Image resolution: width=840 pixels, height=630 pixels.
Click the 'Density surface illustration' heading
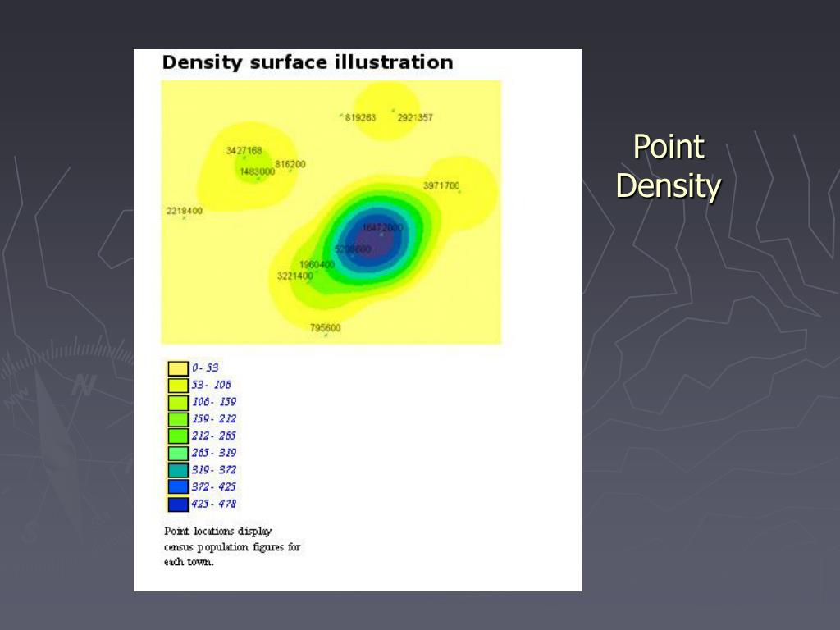308,62
